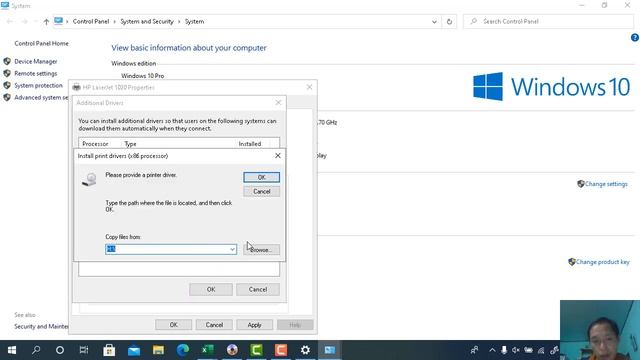
Task: Click the bottom Cancel in HP LaserJet Properties
Action: click(x=214, y=325)
